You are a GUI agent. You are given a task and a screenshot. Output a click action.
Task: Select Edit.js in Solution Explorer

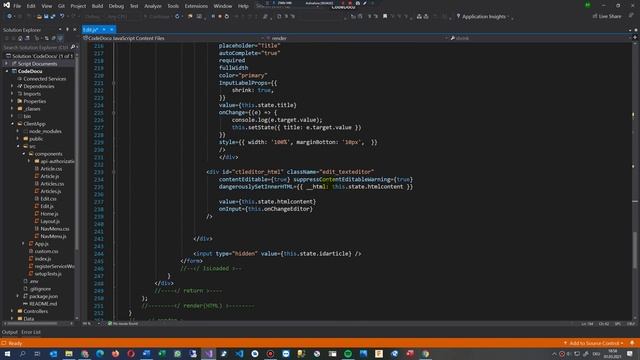click(x=47, y=206)
